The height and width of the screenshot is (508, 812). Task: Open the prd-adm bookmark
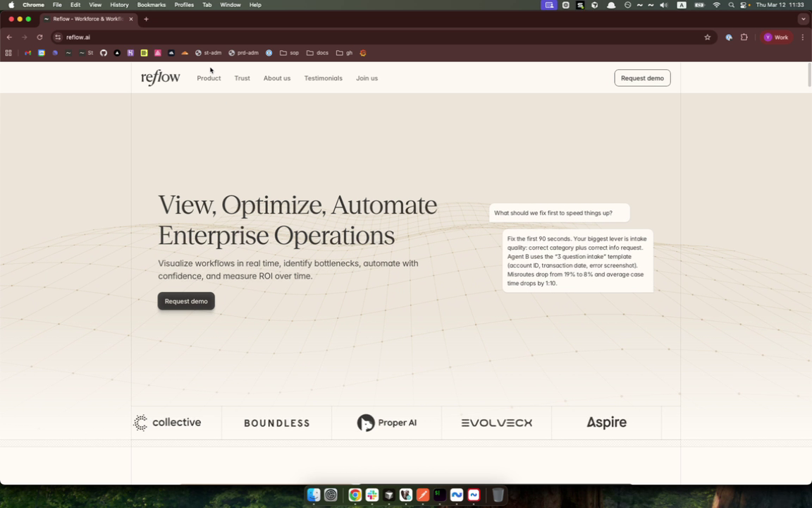[x=243, y=53]
